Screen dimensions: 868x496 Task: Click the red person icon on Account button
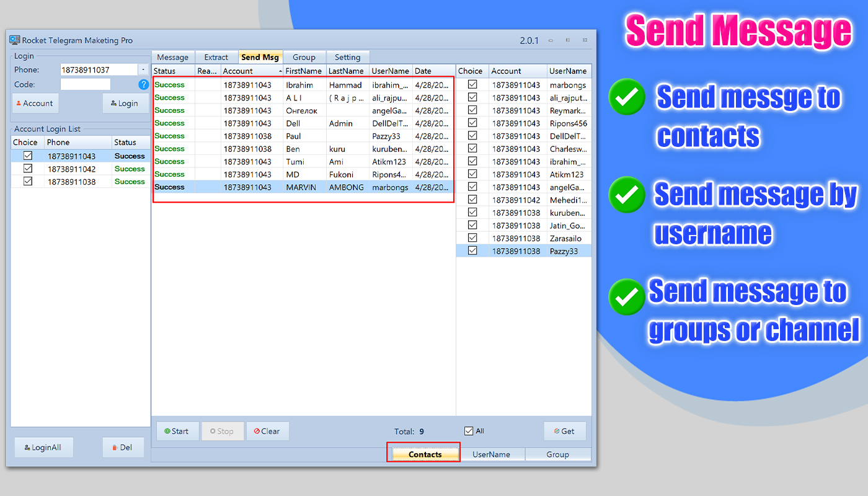click(19, 103)
